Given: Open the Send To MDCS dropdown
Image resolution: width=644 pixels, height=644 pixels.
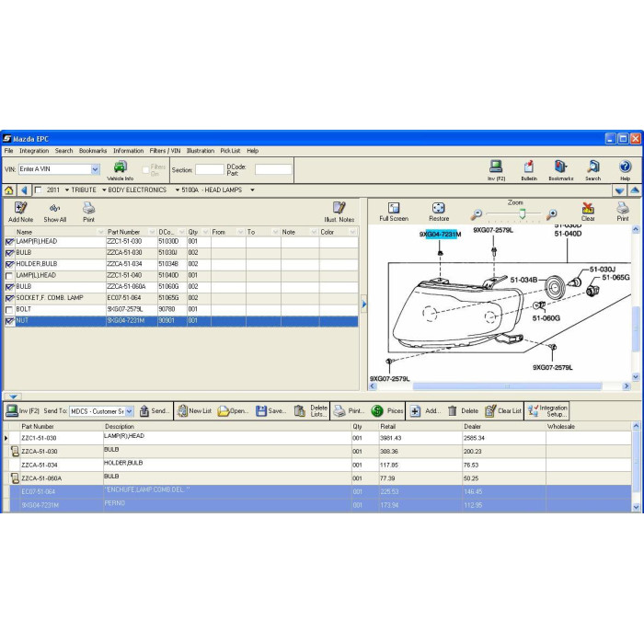Looking at the screenshot, I should 130,411.
